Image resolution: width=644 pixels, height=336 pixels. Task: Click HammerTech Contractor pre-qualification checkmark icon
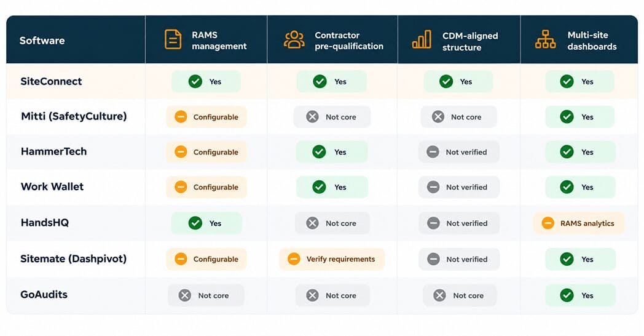tap(319, 152)
